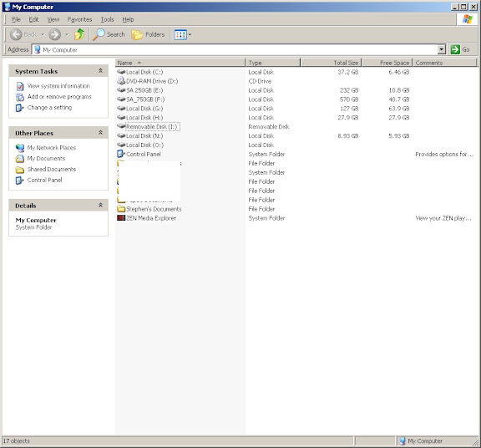Open View system information link
The width and height of the screenshot is (481, 448).
click(58, 86)
